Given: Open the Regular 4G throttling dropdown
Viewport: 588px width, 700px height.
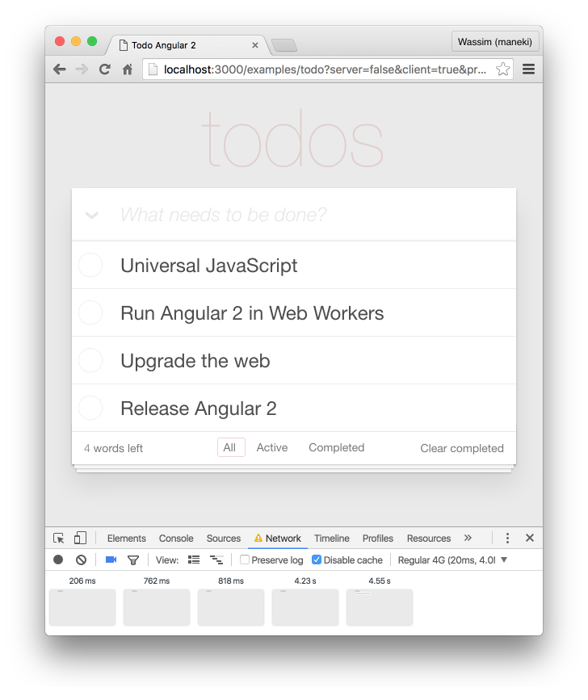Looking at the screenshot, I should tap(453, 560).
